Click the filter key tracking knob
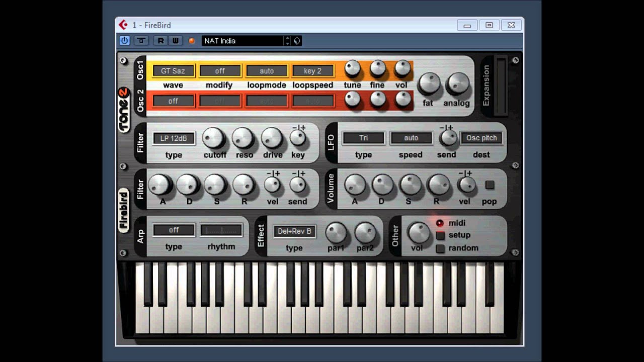 (298, 138)
